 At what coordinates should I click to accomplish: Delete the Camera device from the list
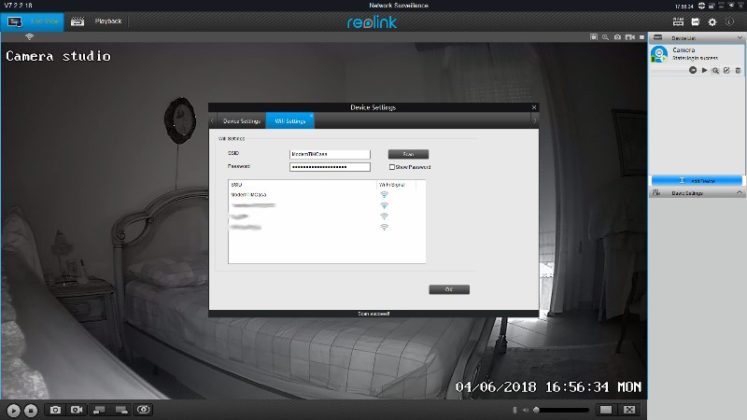coord(738,70)
